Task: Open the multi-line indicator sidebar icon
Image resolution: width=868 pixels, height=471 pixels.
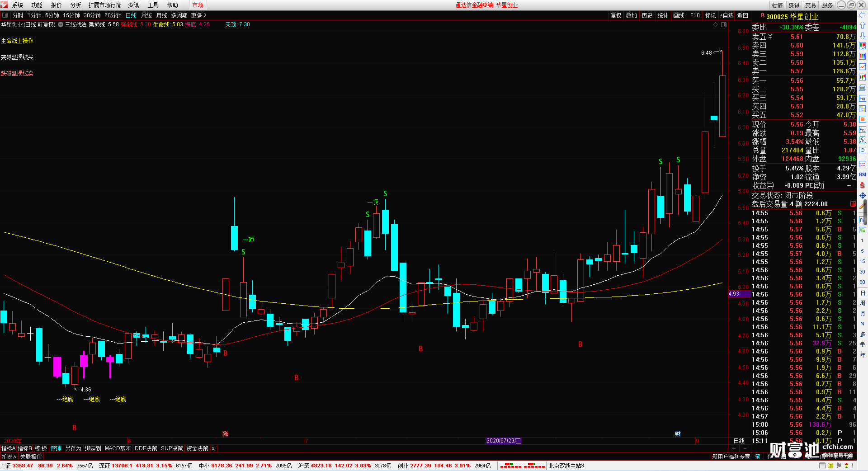Action: 863,164
